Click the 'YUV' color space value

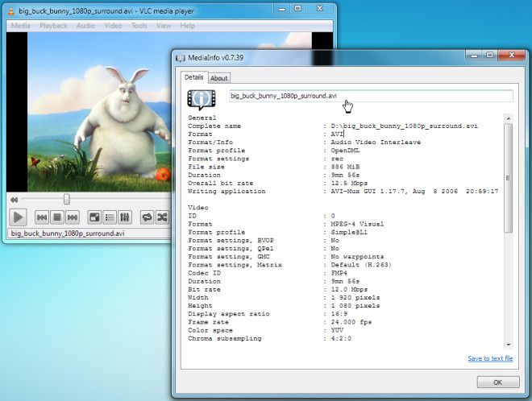pyautogui.click(x=337, y=330)
